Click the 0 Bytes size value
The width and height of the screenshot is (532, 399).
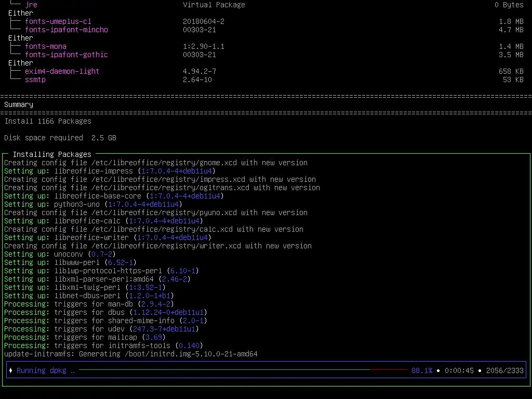pyautogui.click(x=509, y=5)
